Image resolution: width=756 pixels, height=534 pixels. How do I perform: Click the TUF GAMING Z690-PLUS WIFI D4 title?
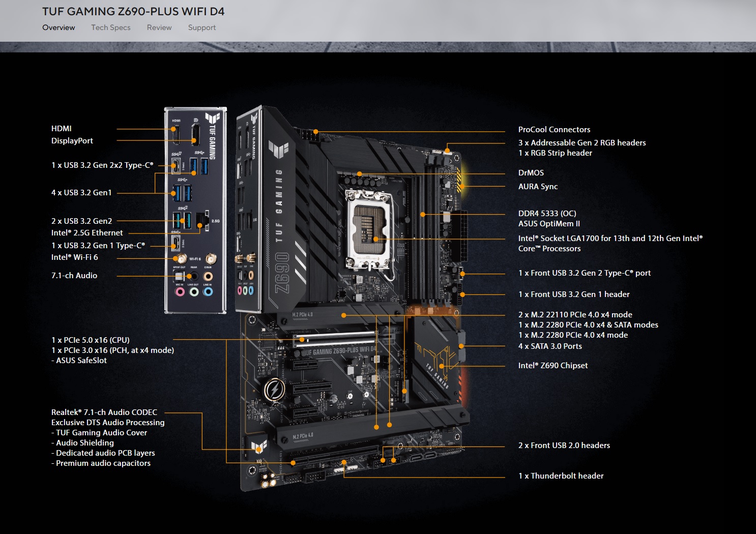[133, 11]
